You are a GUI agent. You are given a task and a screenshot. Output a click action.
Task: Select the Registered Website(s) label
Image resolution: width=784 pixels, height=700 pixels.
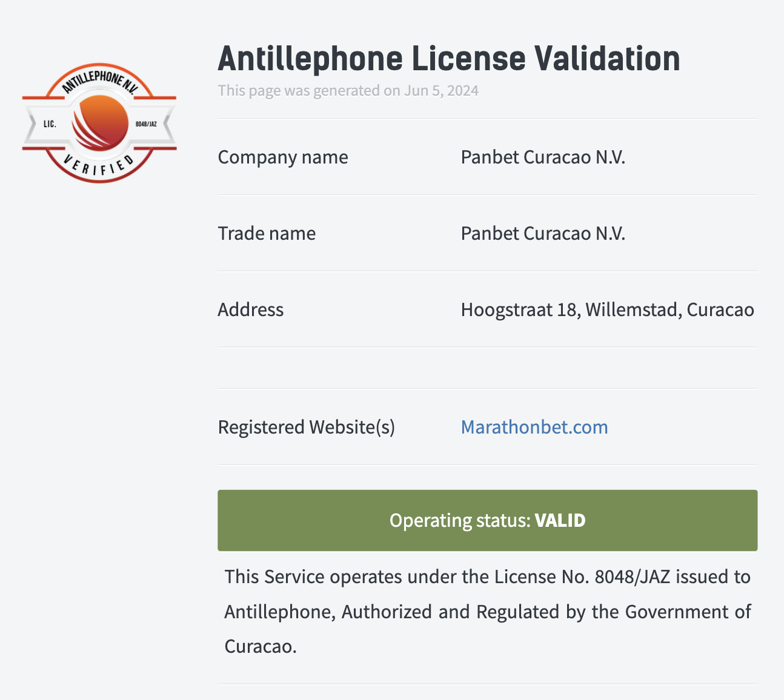(307, 427)
